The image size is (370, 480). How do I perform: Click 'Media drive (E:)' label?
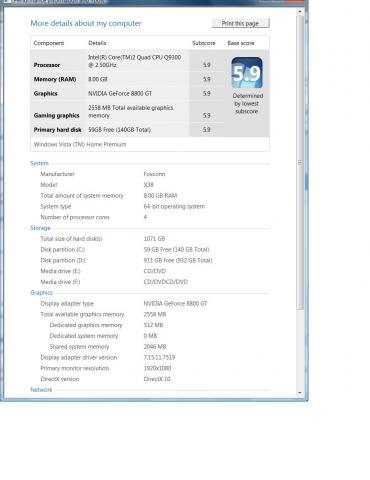coord(60,271)
